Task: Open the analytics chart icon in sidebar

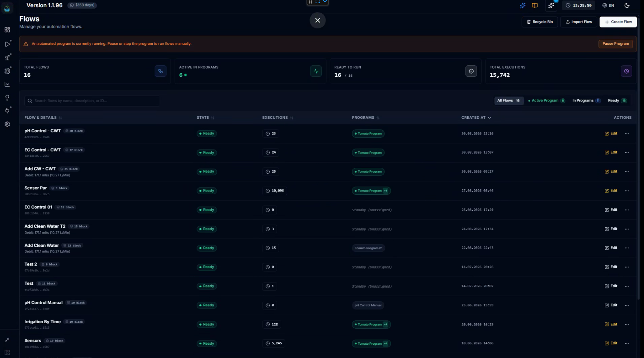Action: 7,84
